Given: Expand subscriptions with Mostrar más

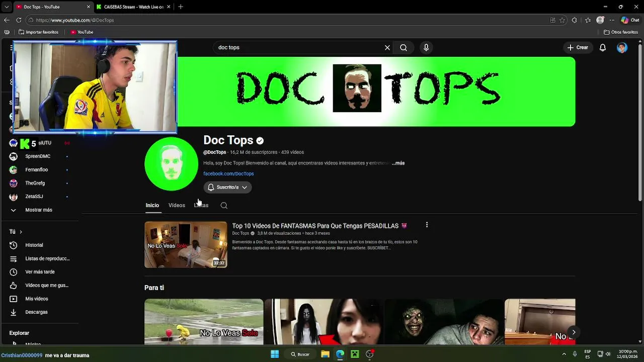Looking at the screenshot, I should 39,210.
